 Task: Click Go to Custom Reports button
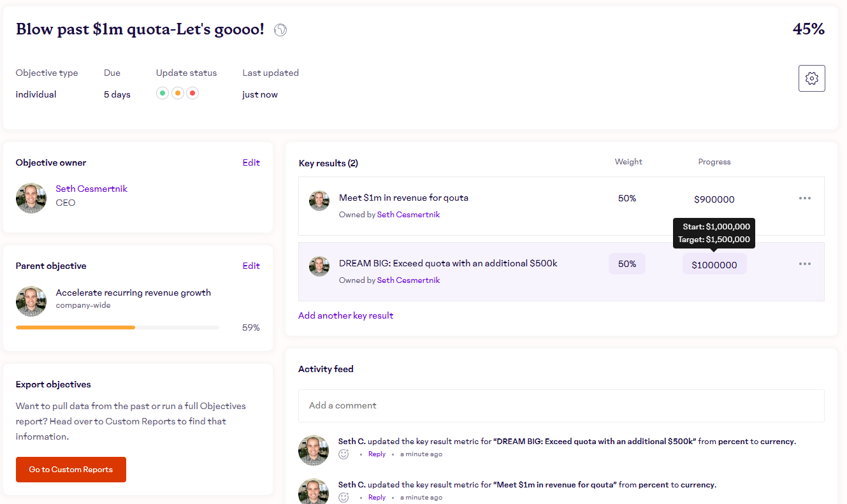[x=71, y=470]
